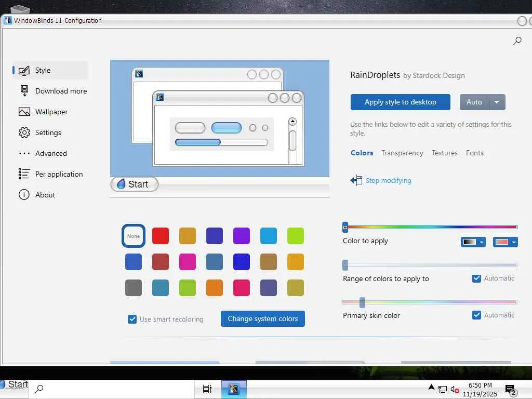Select Style in the sidebar

(50, 70)
